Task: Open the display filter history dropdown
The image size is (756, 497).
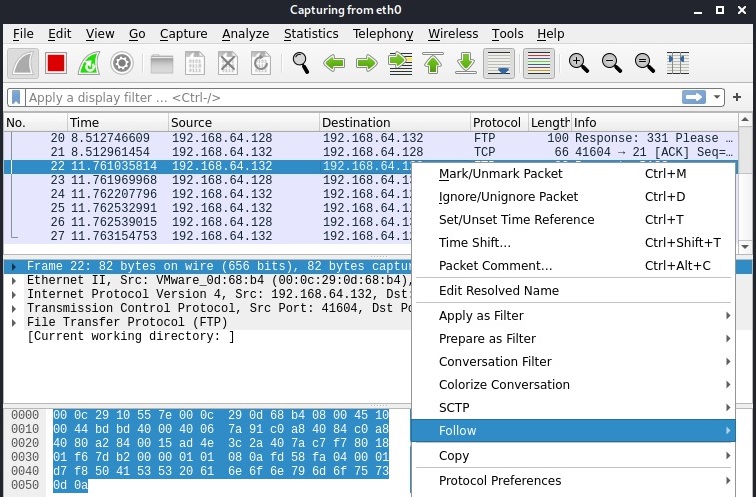Action: click(x=717, y=97)
